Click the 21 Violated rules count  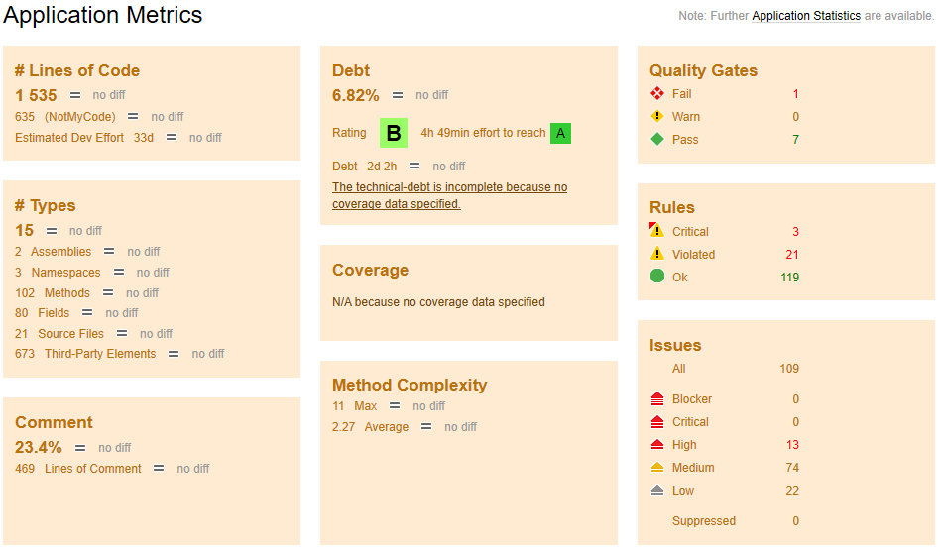791,255
